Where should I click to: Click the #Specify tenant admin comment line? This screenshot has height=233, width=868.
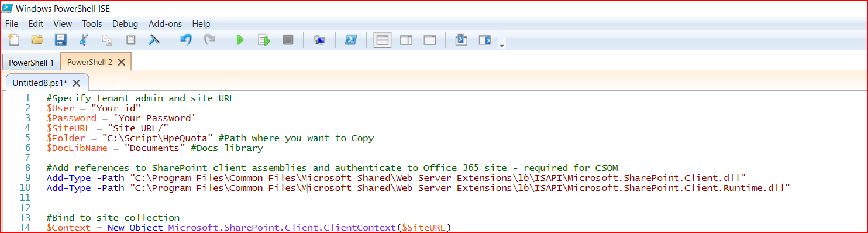point(140,98)
